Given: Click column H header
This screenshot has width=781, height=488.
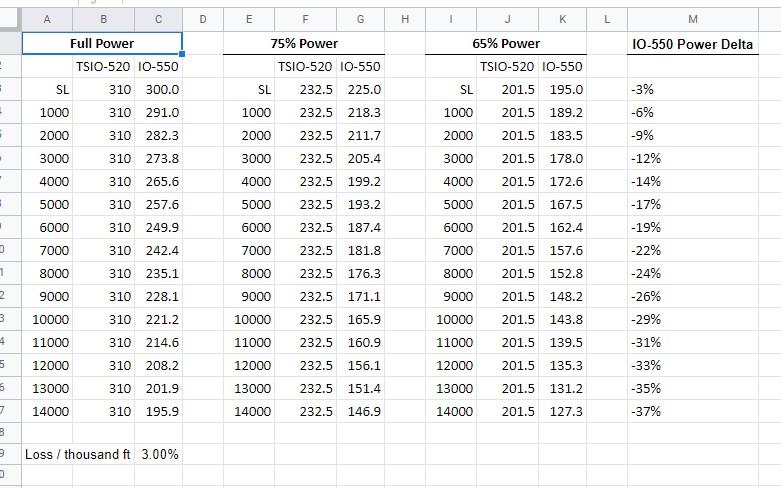Looking at the screenshot, I should coord(405,19).
